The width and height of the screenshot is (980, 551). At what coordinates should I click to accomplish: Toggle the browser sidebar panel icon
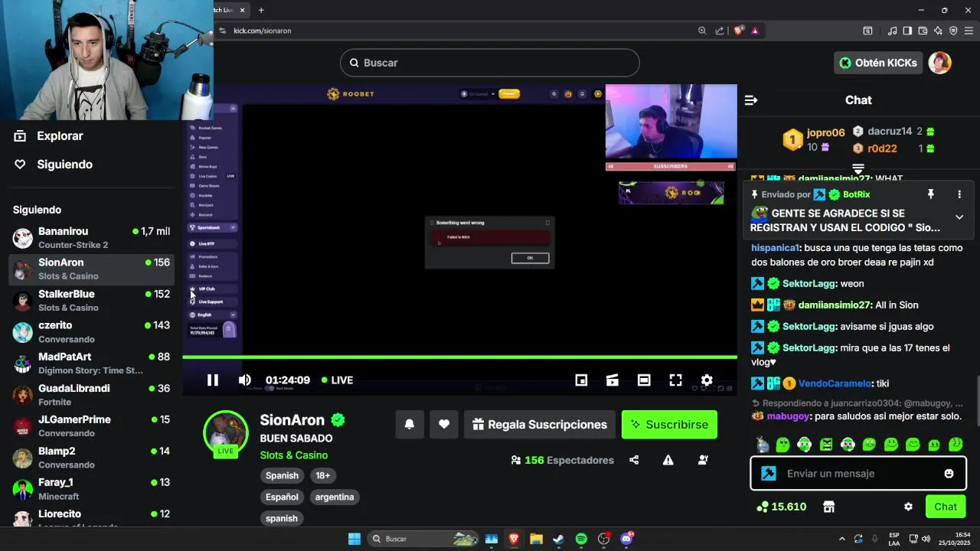[907, 31]
